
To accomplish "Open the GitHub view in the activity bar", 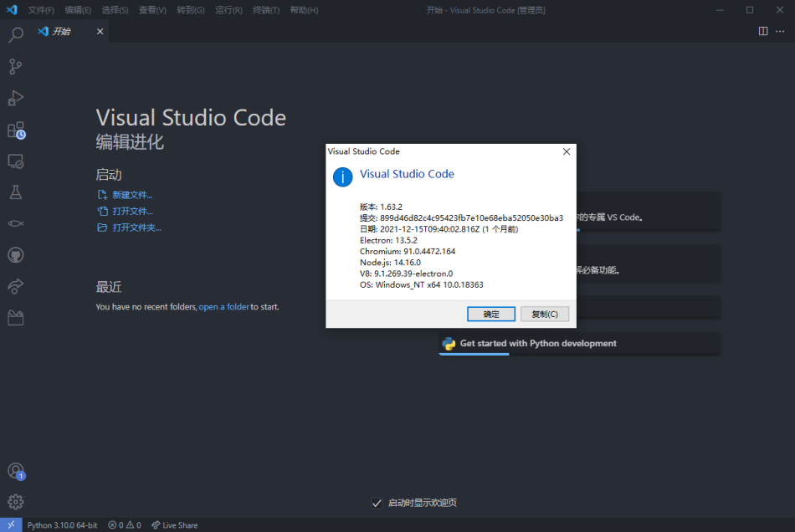I will (x=16, y=255).
